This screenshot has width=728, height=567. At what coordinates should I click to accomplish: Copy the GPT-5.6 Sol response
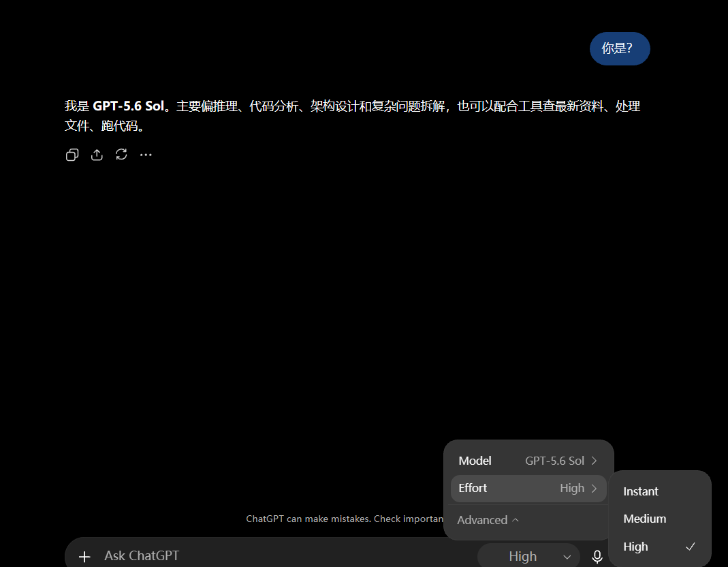point(72,155)
